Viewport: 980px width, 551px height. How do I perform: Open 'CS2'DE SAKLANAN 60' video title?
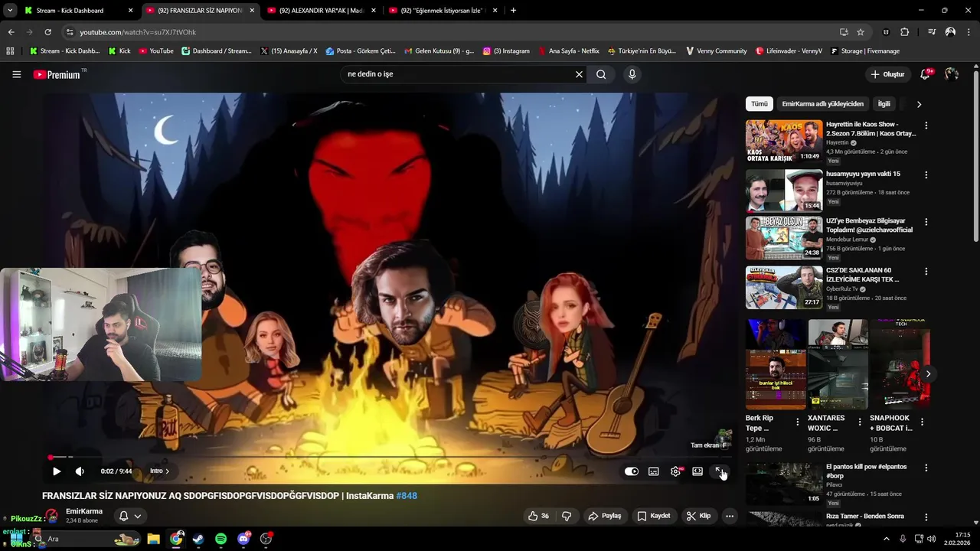[x=862, y=275]
